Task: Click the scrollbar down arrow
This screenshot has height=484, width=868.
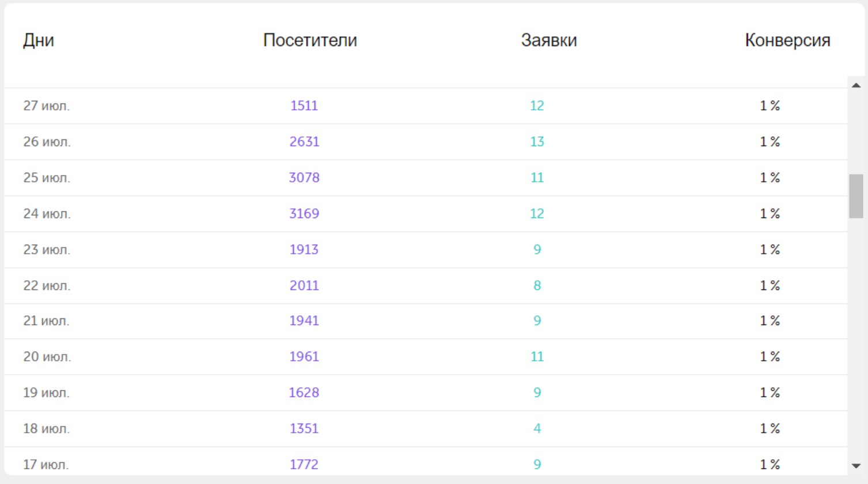Action: coord(856,466)
